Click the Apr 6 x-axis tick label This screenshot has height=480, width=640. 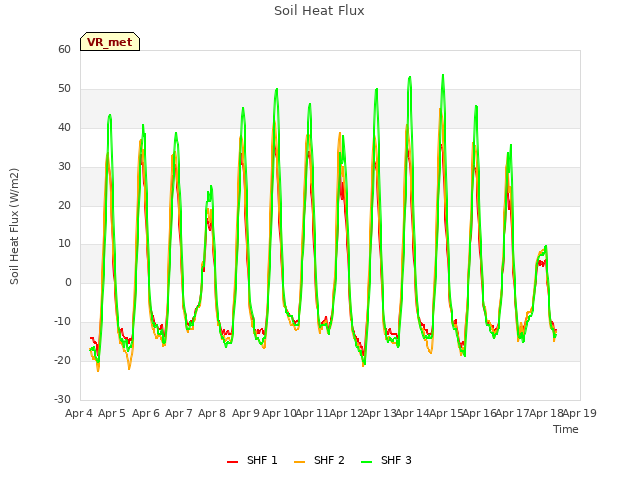[x=146, y=413]
